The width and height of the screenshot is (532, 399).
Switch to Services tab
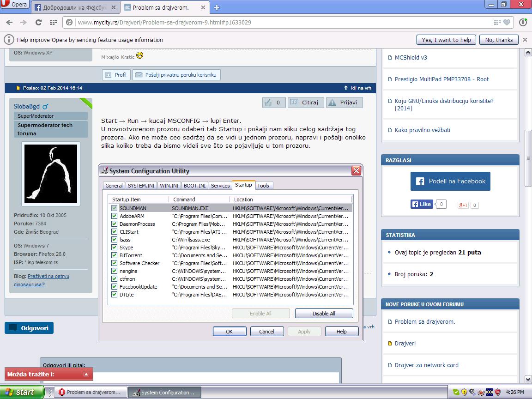pos(220,186)
